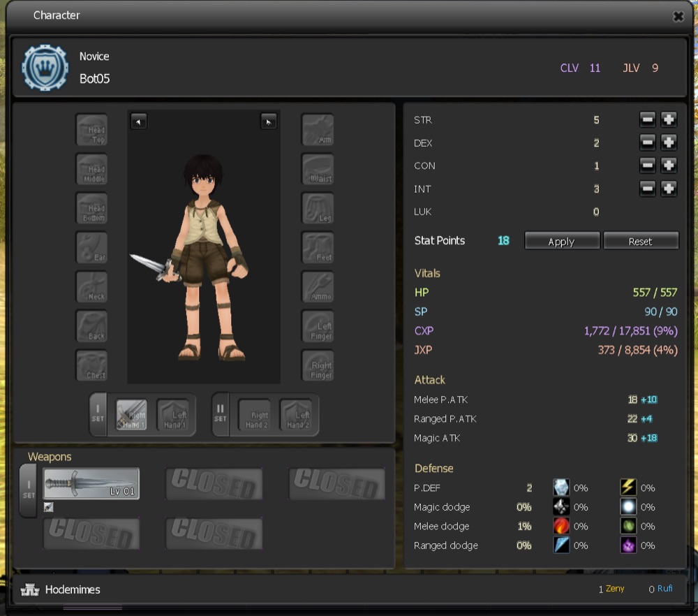Click the P.DEF ice element resistance icon
The width and height of the screenshot is (698, 616).
(x=561, y=487)
